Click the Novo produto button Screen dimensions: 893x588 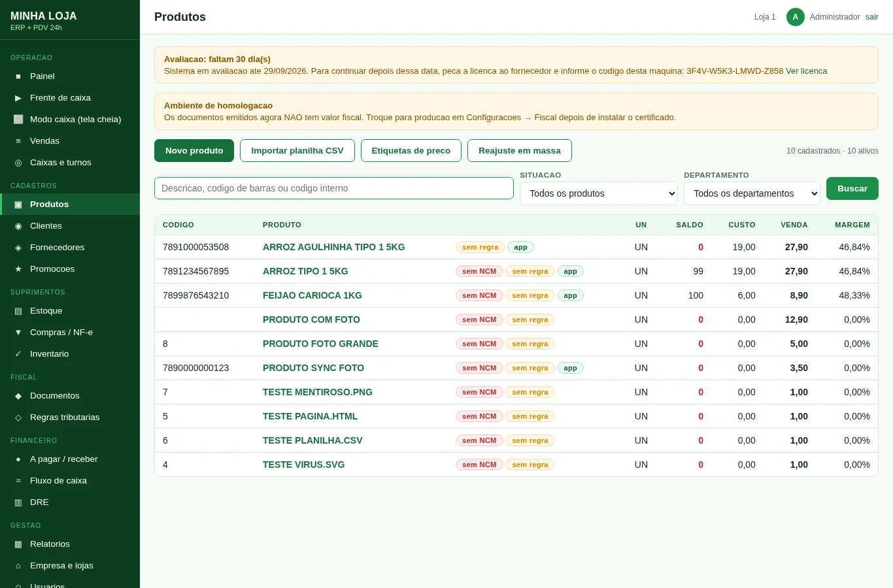coord(194,150)
